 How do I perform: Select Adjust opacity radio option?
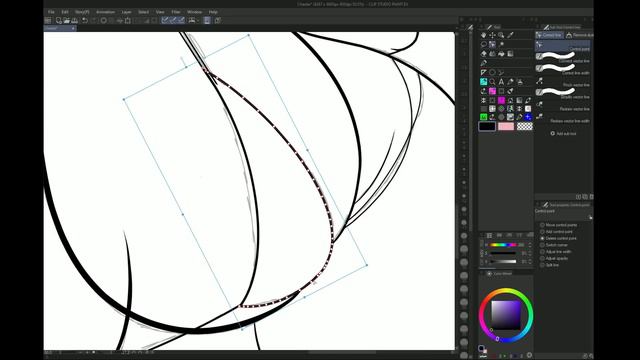tap(542, 258)
